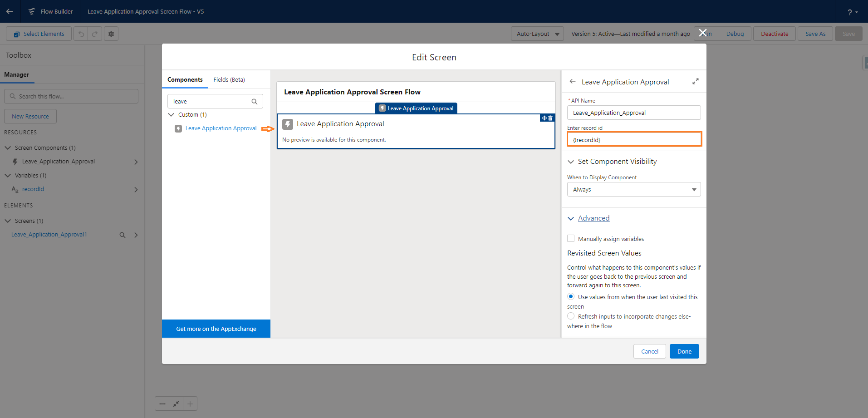Click the Debug button
Image resolution: width=868 pixels, height=418 pixels.
[735, 34]
